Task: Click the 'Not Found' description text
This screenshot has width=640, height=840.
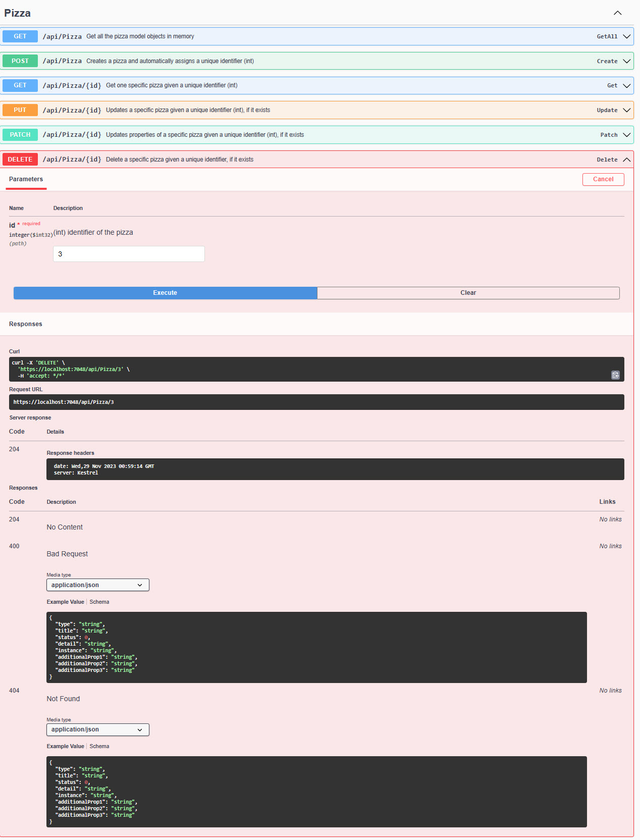Action: coord(63,699)
